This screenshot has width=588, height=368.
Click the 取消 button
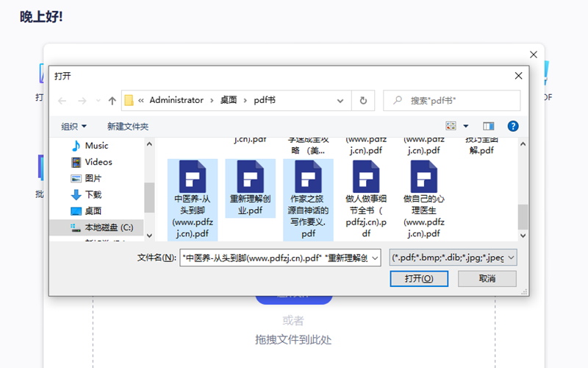(x=487, y=279)
